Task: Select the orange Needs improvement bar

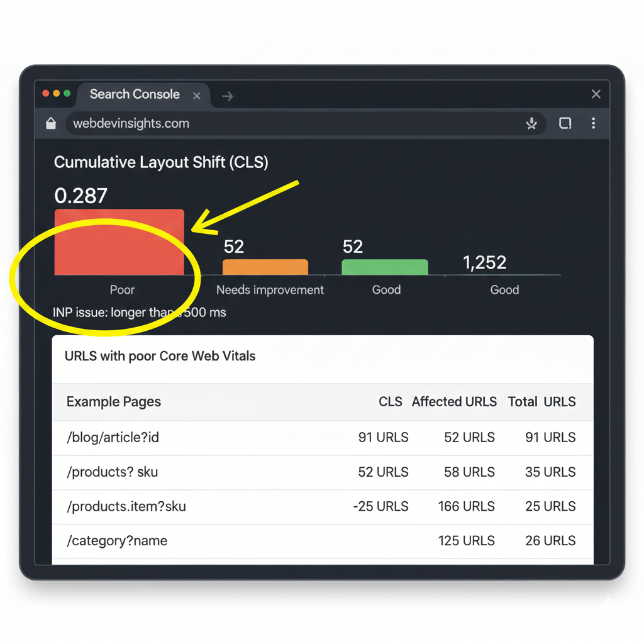Action: [265, 267]
